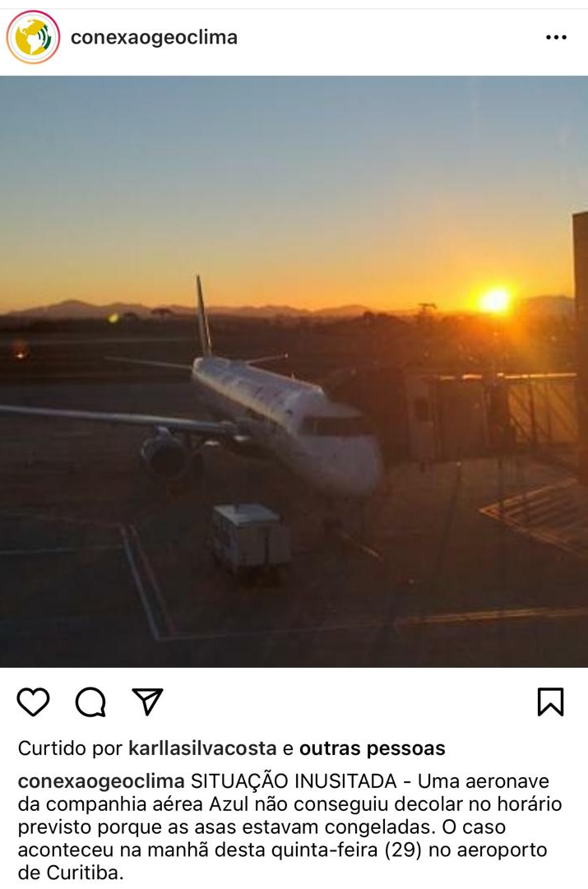Tap the SITUAÇÃO INUSITADA caption text
The image size is (588, 889).
tap(294, 782)
